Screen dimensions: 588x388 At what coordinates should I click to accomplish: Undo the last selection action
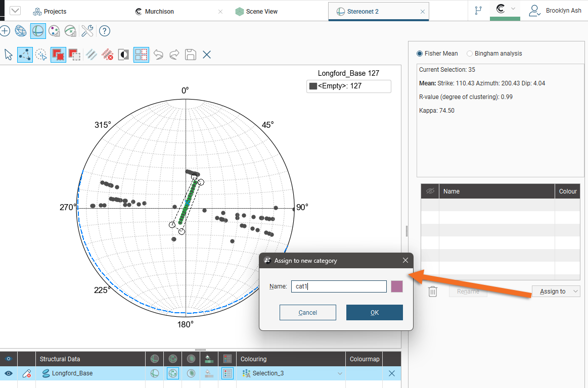tap(158, 55)
